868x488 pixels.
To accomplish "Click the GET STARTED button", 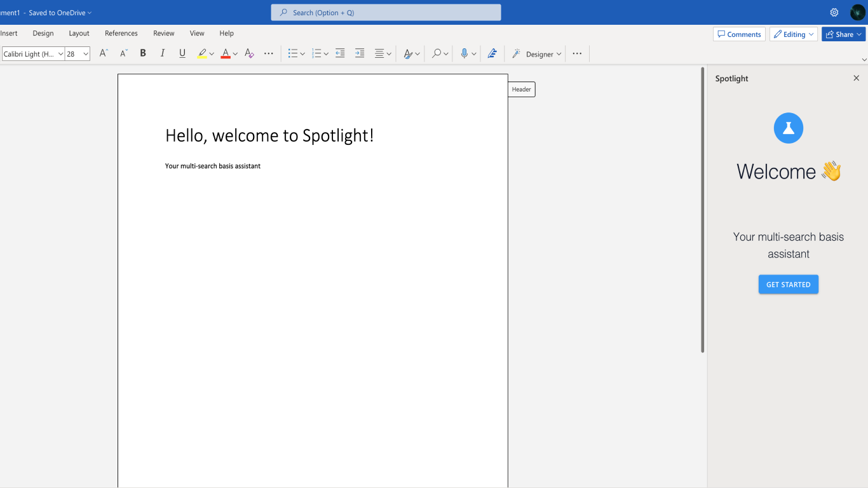I will coord(788,285).
